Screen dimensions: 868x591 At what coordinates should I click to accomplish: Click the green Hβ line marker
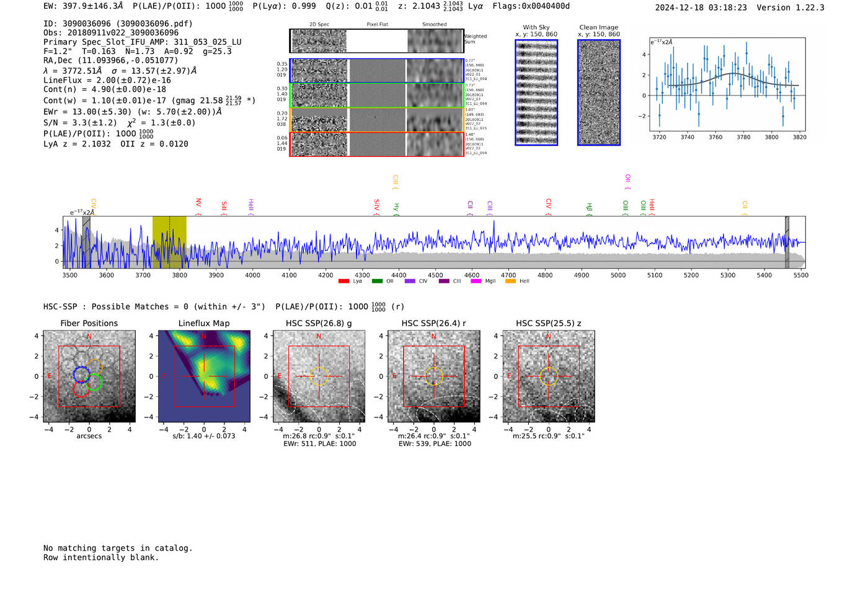click(x=590, y=209)
